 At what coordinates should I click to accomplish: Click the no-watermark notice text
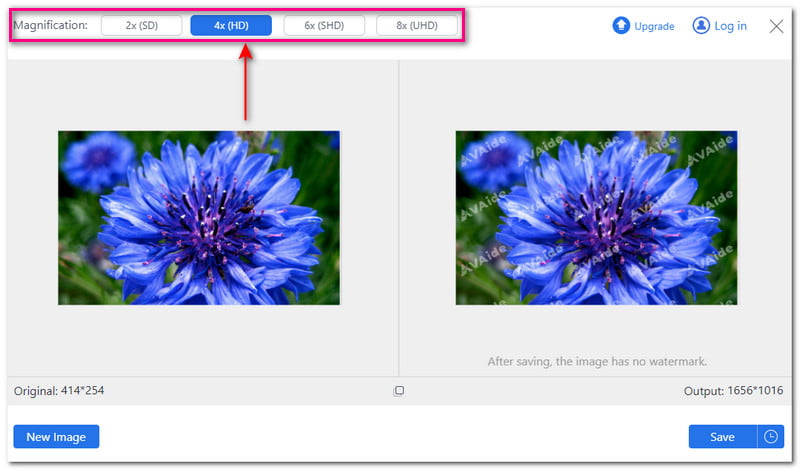pyautogui.click(x=597, y=361)
